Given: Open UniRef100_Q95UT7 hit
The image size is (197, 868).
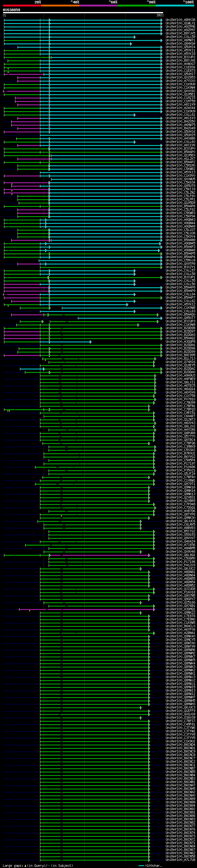Looking at the screenshot, I should coord(180,318).
